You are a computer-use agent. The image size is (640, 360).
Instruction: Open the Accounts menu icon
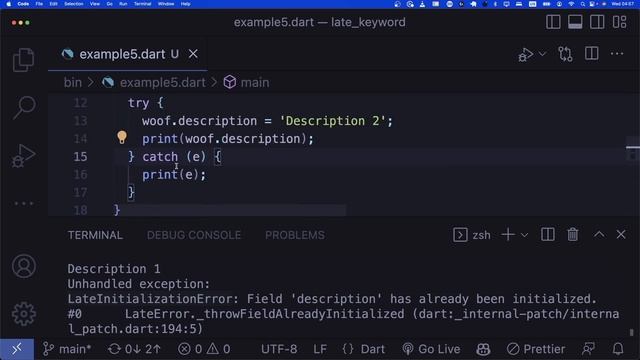point(24,266)
